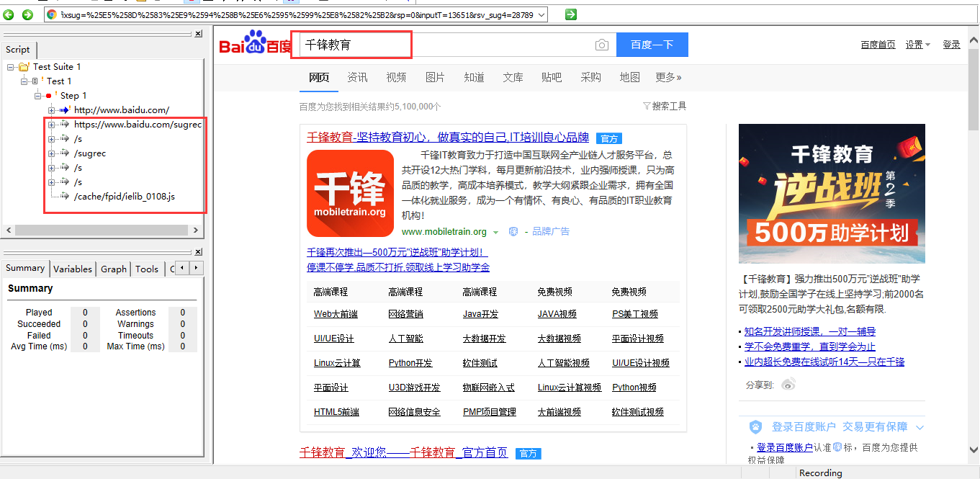This screenshot has height=479, width=980.
Task: Click the camera image-search icon
Action: pyautogui.click(x=602, y=45)
